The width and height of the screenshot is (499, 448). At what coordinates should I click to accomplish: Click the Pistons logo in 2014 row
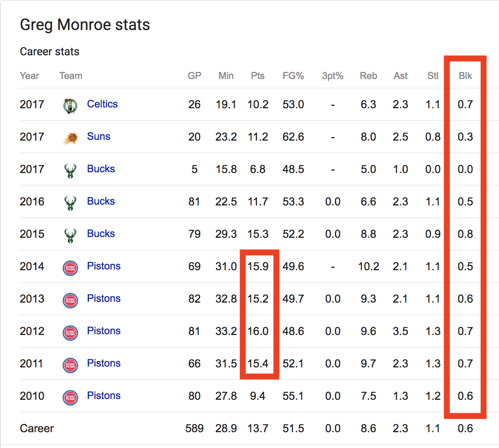(x=70, y=268)
